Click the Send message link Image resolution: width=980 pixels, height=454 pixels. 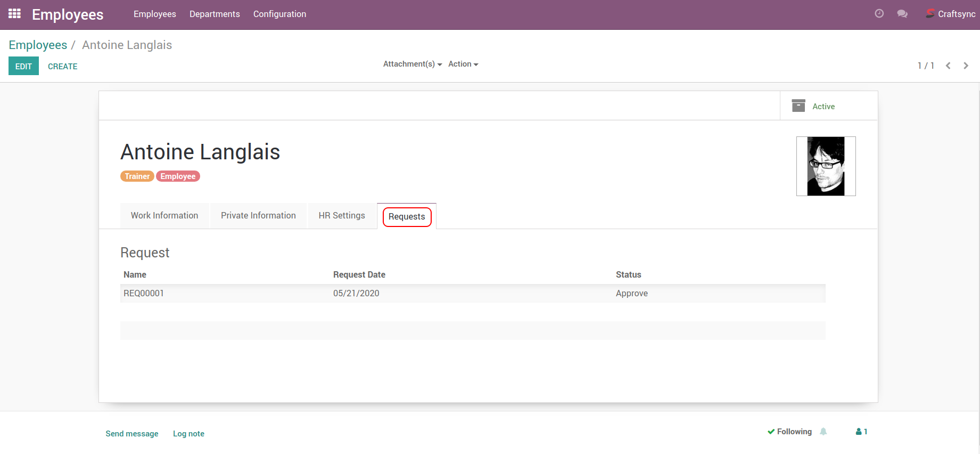(131, 434)
